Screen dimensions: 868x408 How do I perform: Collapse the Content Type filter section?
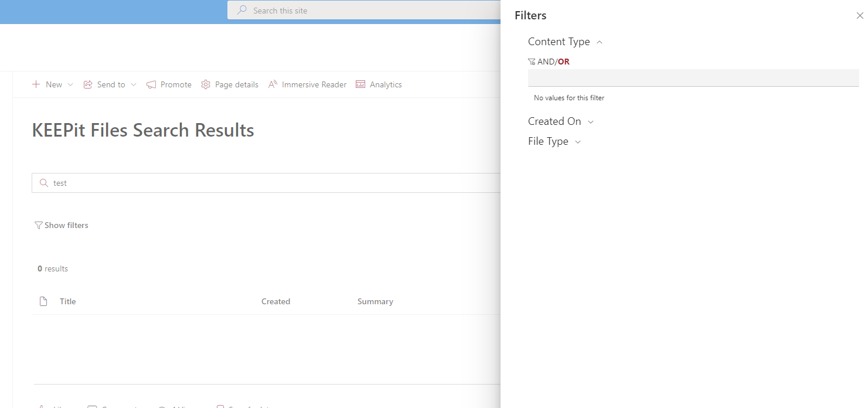(x=599, y=42)
